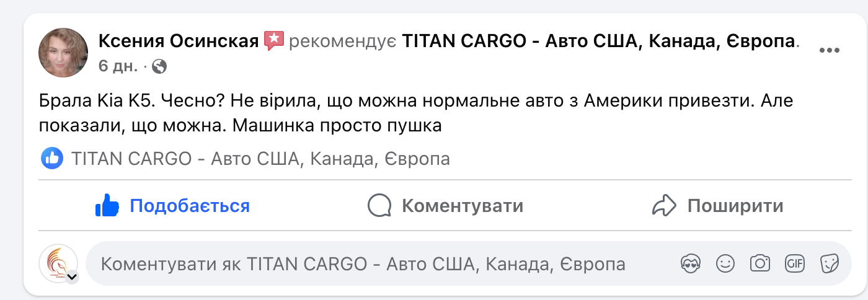
Task: Open the GIF picker in comment box
Action: [794, 264]
